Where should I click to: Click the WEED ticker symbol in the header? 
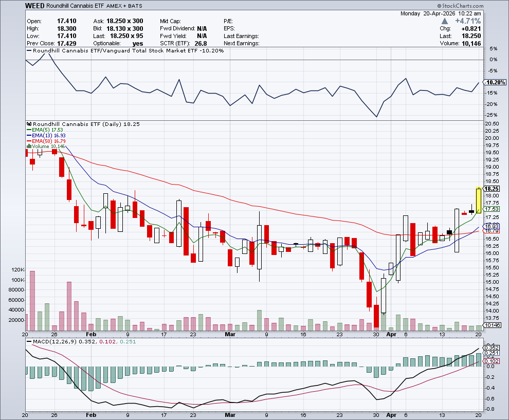coord(34,6)
